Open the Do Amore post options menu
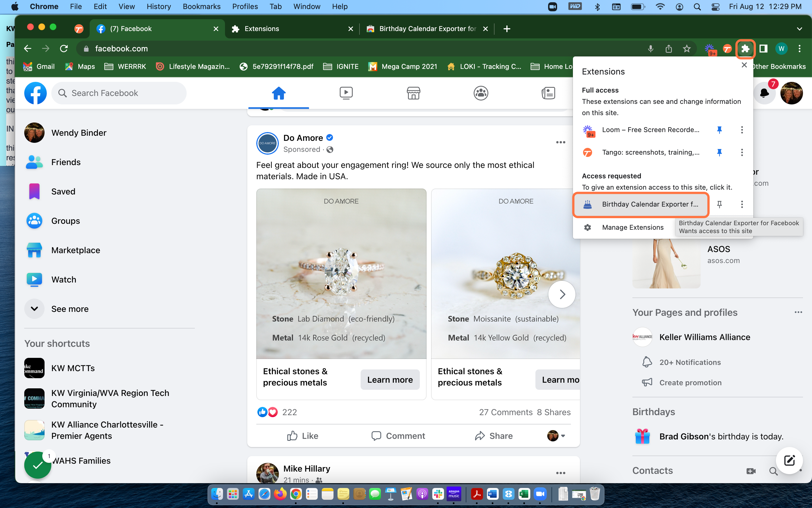 click(x=560, y=143)
